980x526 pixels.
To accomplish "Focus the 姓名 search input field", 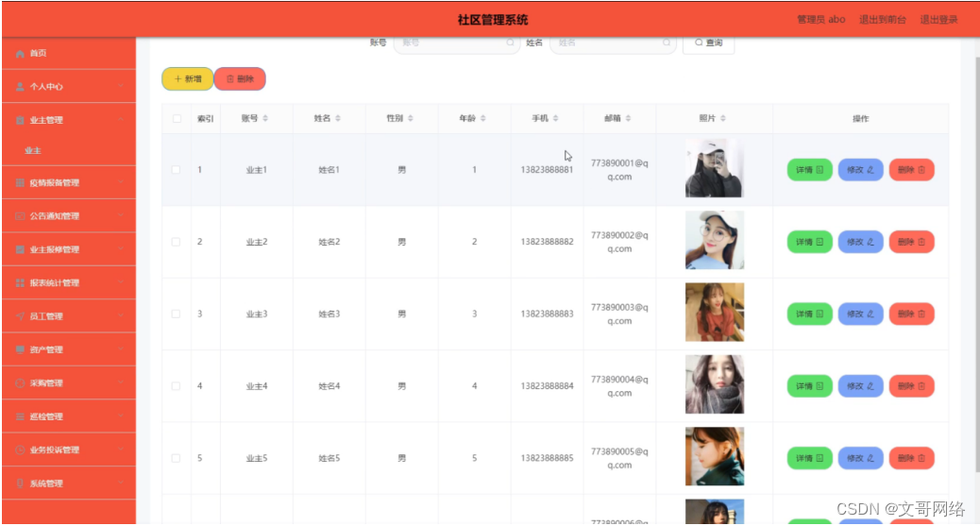I will pos(613,43).
